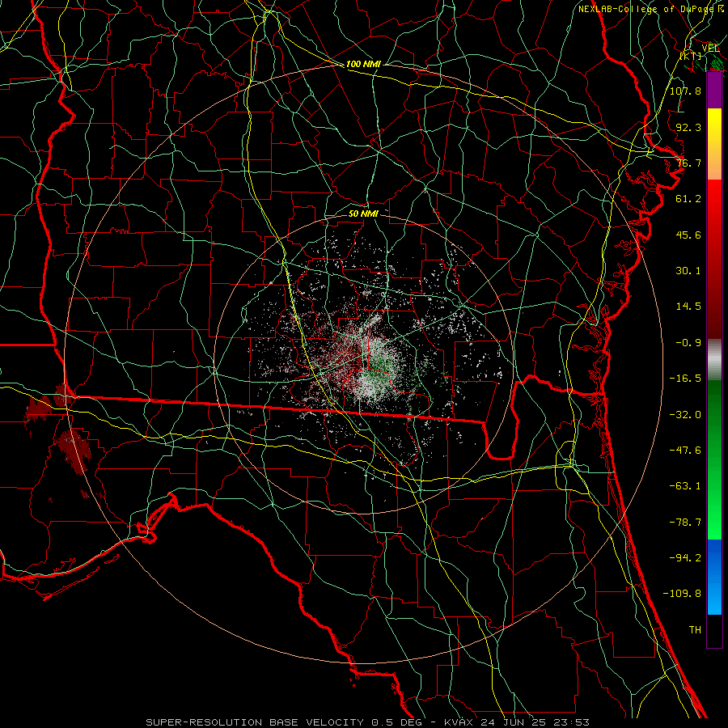Click the -0.9 value on velocity scale
This screenshot has height=728, width=728.
688,343
